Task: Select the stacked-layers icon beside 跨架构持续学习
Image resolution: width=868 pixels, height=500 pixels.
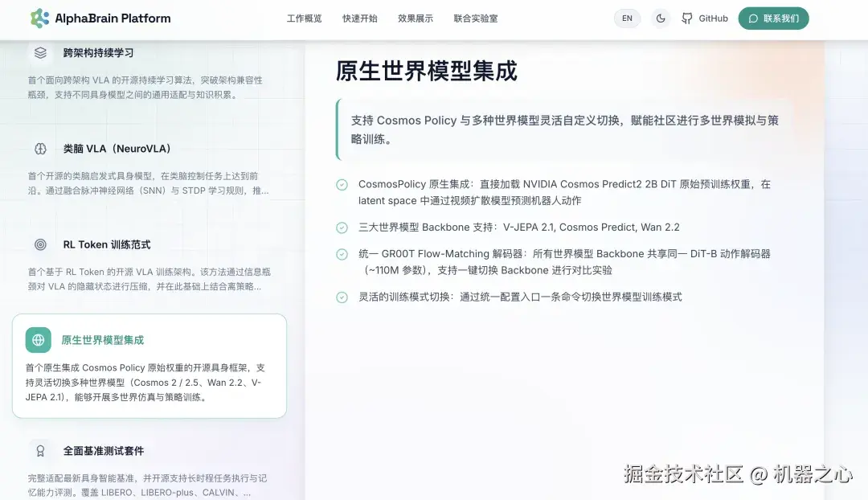Action: (x=40, y=52)
